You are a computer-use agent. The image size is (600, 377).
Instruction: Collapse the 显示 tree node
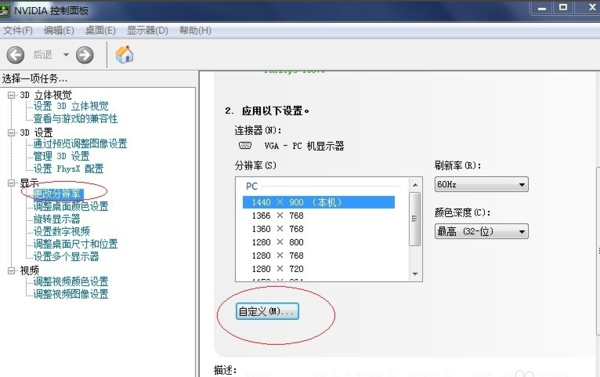click(11, 183)
